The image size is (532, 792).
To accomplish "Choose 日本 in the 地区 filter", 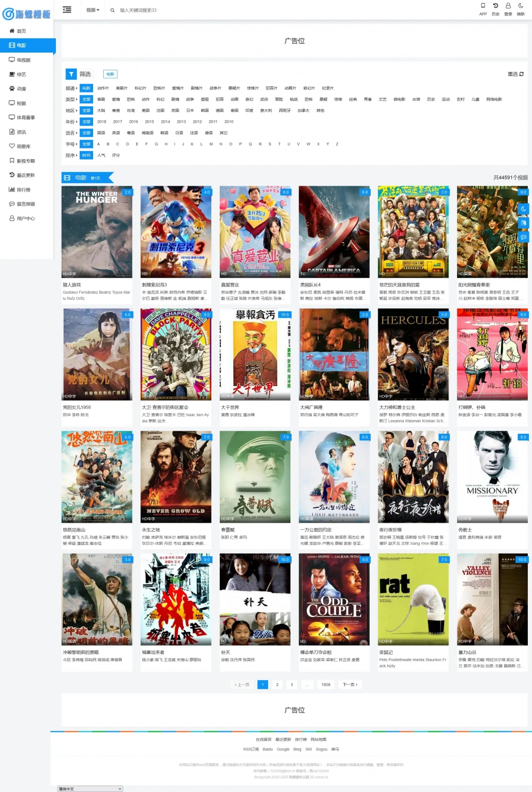I will pos(190,111).
